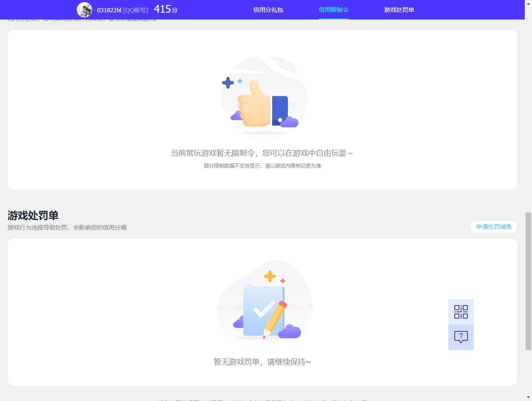
Task: Click text 游戏行为违规导致处罚，会影响您的信用分哦
Action: tap(67, 227)
